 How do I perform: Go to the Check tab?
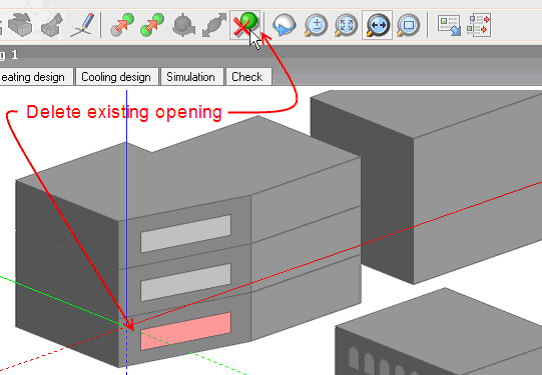(248, 76)
